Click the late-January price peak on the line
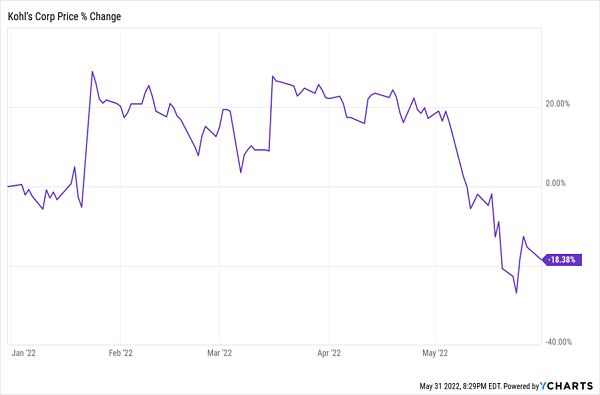Viewport: 600px width, 395px height. coord(92,72)
